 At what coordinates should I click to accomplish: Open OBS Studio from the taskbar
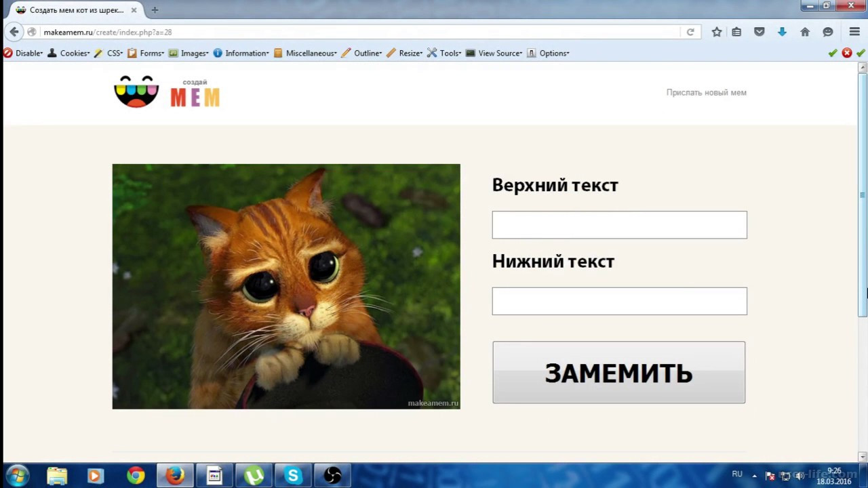pos(332,476)
